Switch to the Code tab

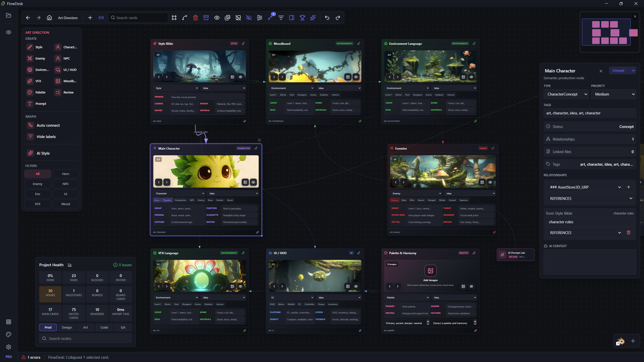pos(104,327)
